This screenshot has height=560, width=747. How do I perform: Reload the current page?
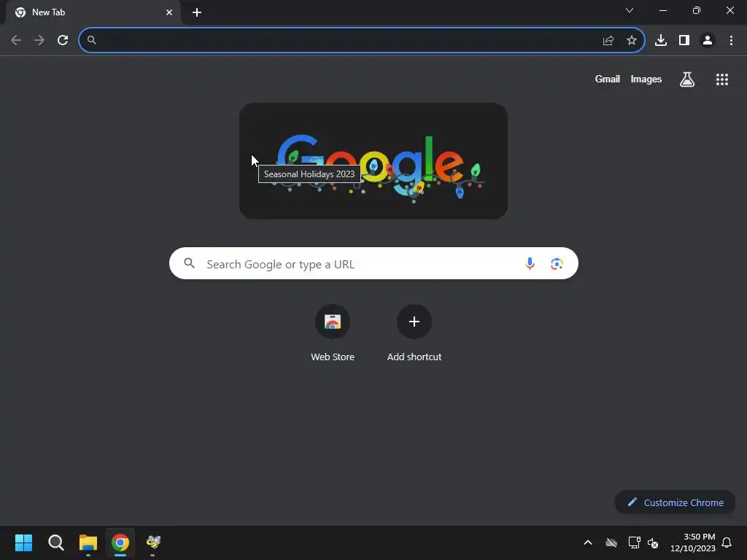(63, 41)
